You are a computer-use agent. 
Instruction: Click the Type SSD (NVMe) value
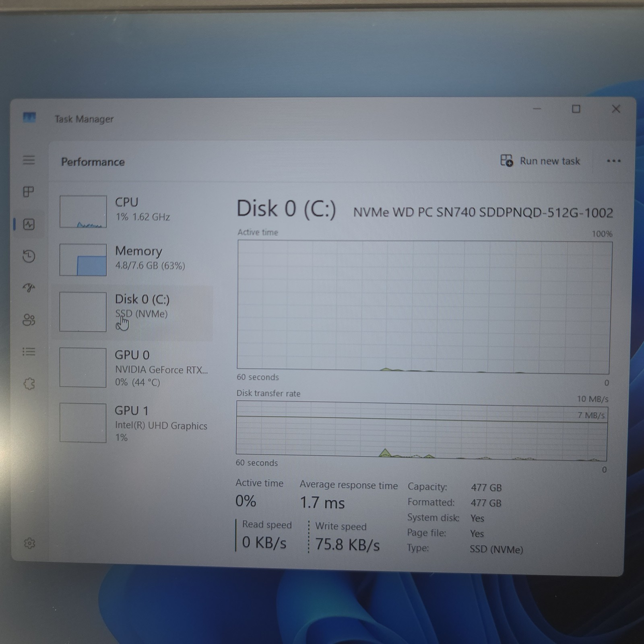pos(496,549)
